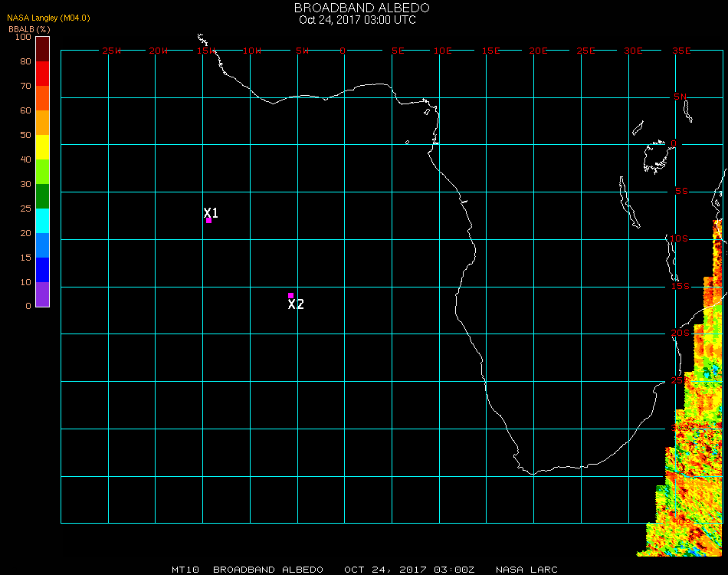Click the 10E longitude label

[442, 51]
